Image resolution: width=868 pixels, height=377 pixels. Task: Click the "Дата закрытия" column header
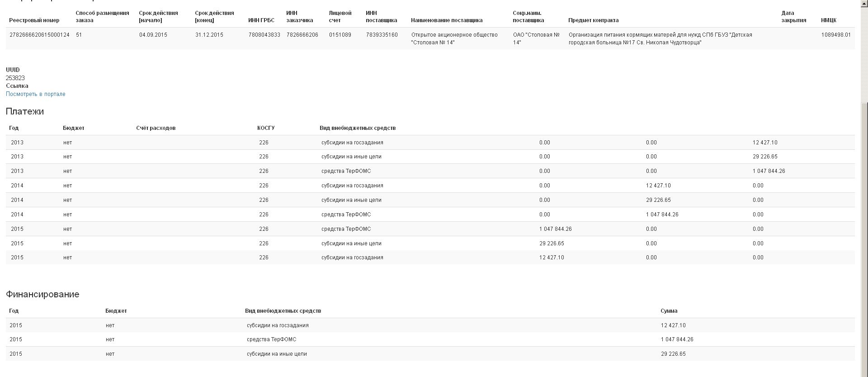pos(794,17)
